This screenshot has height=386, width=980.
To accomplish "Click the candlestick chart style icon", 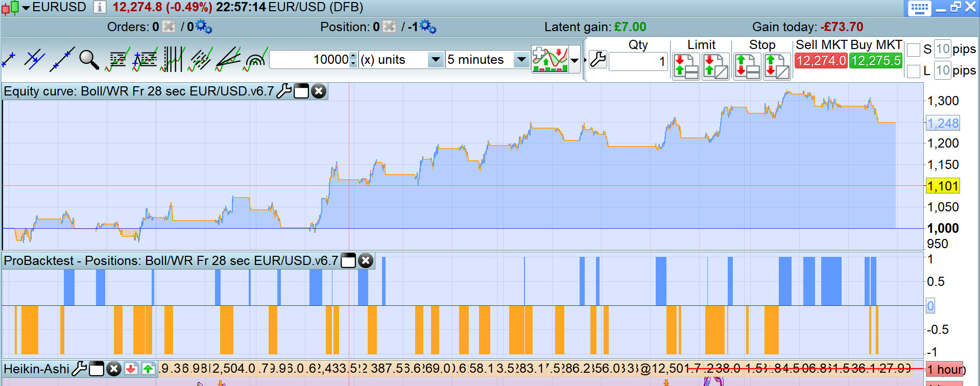I will (x=10, y=8).
